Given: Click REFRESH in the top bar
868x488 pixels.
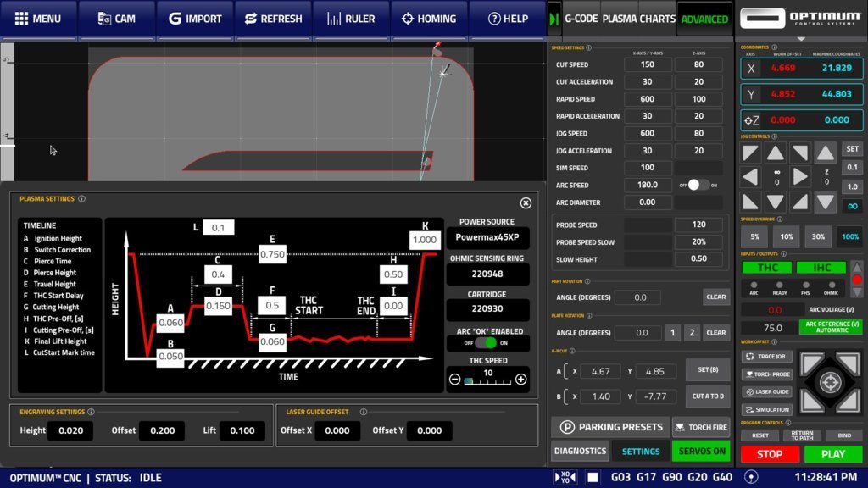Looking at the screenshot, I should 274,19.
